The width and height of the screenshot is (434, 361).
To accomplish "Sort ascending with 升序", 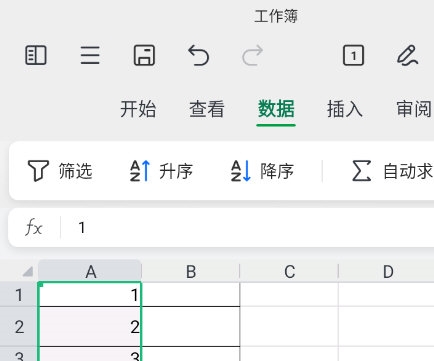I will [x=161, y=171].
